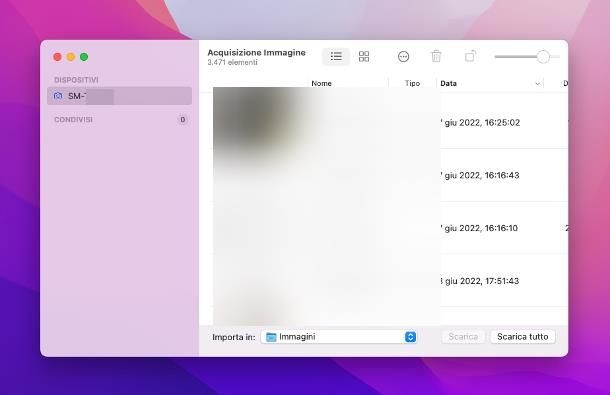Select row dated giu 2022, 16:25:02

(384, 122)
